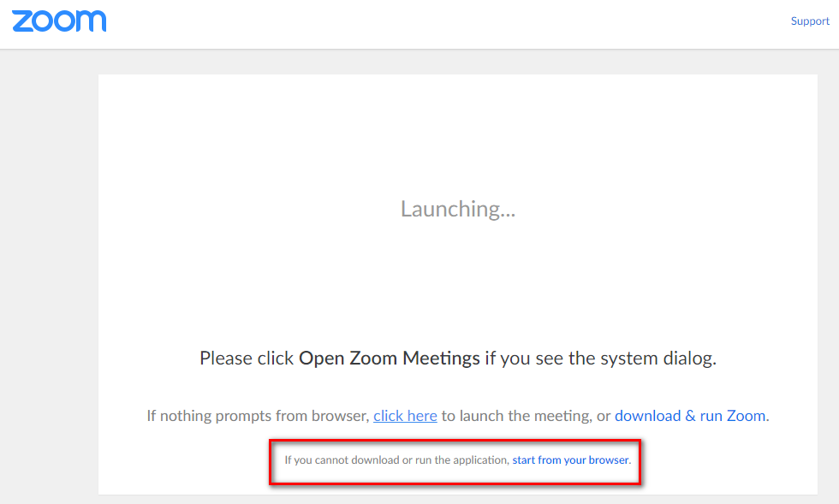Screen dimensions: 839x504
Task: Click the red highlight box's left edge
Action: pos(271,462)
